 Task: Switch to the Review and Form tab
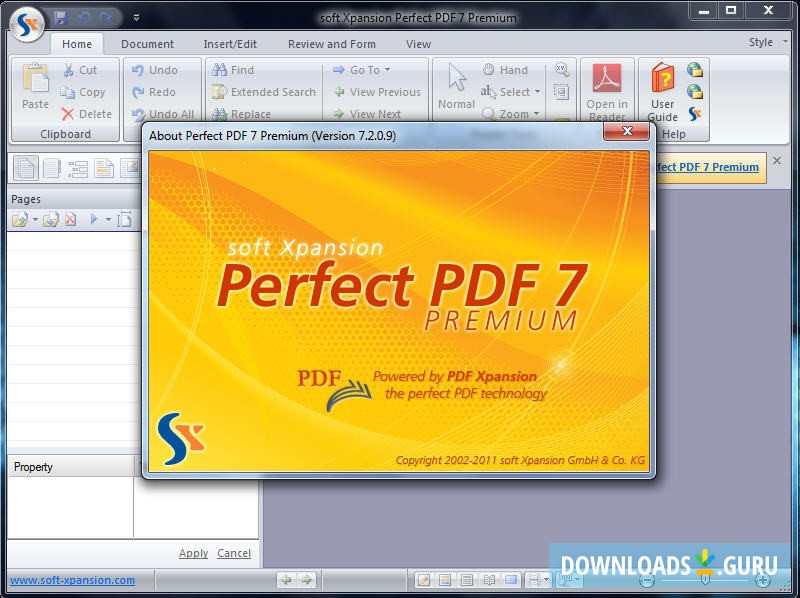pos(332,44)
